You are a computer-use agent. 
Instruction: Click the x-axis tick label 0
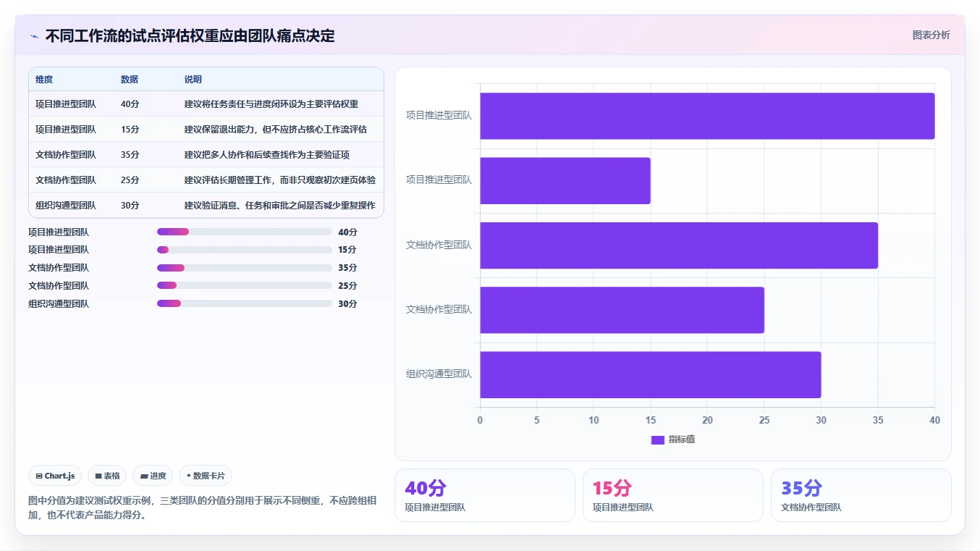(x=480, y=420)
